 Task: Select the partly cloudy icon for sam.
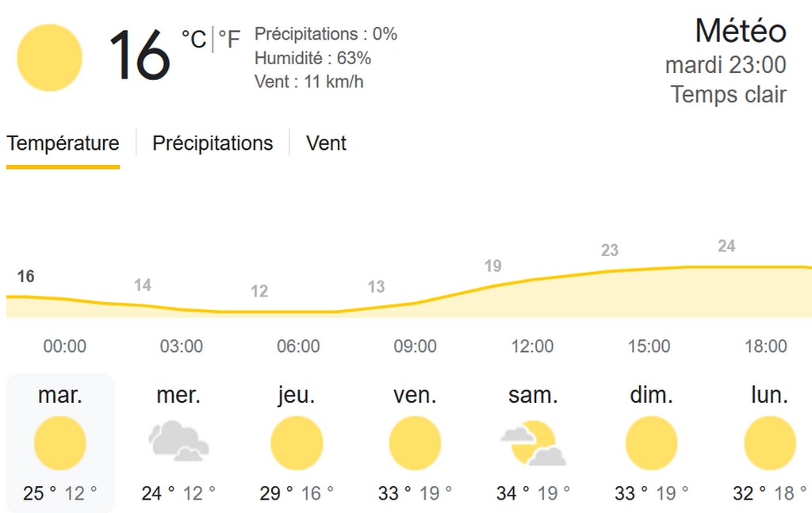pyautogui.click(x=534, y=443)
